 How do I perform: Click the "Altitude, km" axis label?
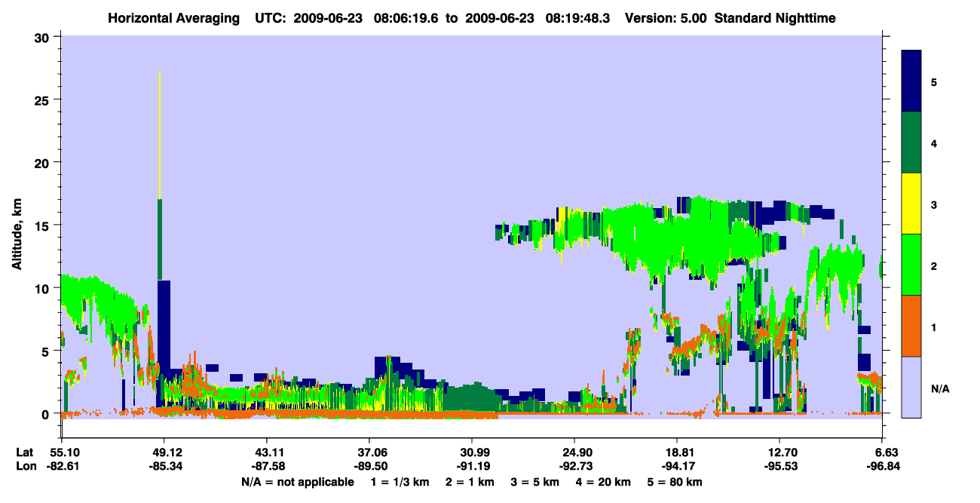point(17,235)
